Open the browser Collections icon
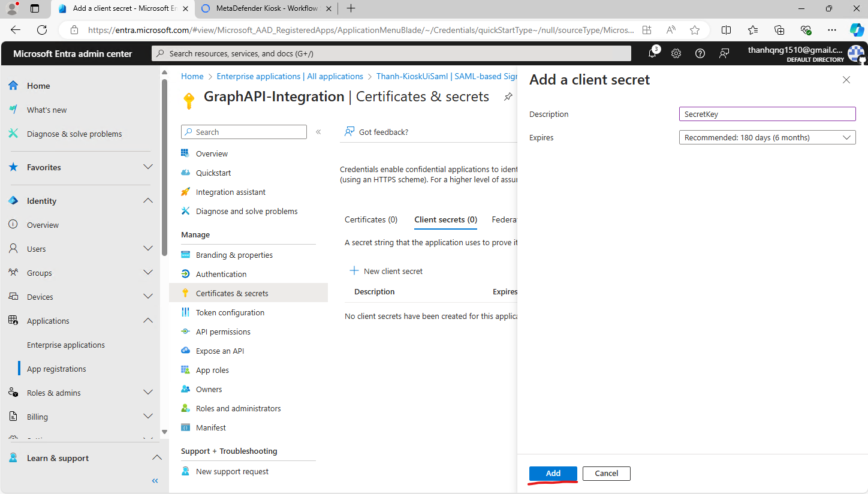 (x=779, y=30)
